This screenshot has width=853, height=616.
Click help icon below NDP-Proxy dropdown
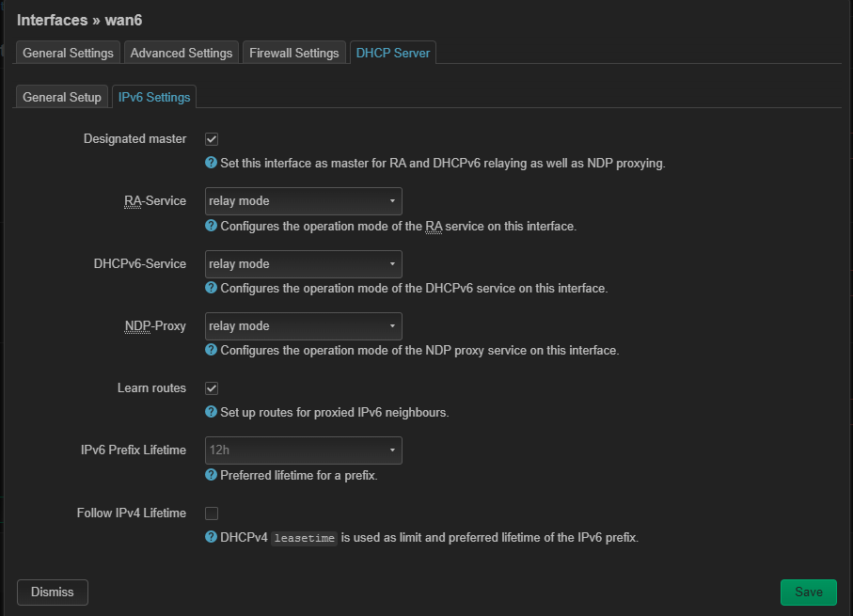212,350
